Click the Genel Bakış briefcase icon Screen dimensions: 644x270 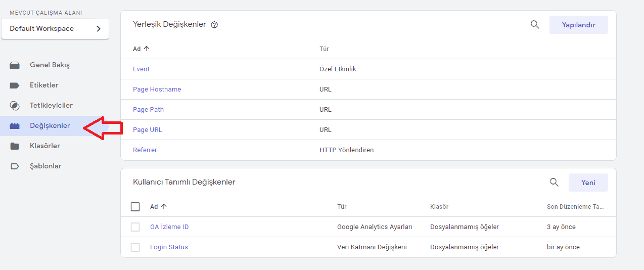click(x=15, y=65)
